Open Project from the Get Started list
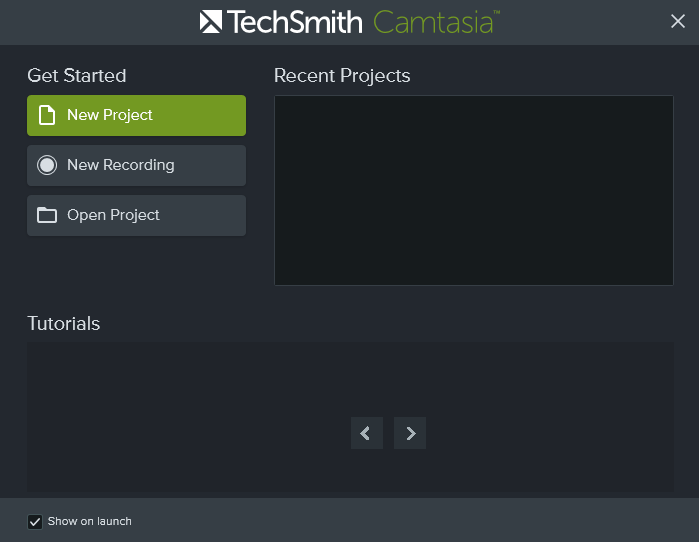Screen dimensions: 699x542 (136, 215)
